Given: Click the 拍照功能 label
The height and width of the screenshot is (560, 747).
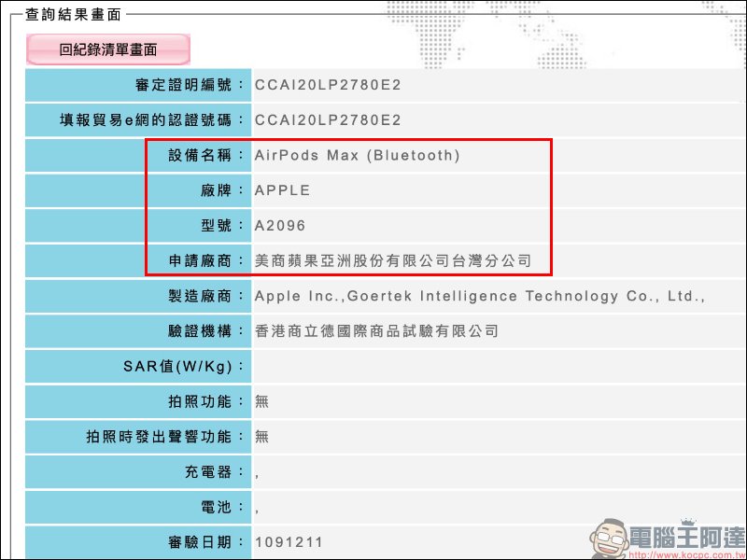Looking at the screenshot, I should coord(205,401).
